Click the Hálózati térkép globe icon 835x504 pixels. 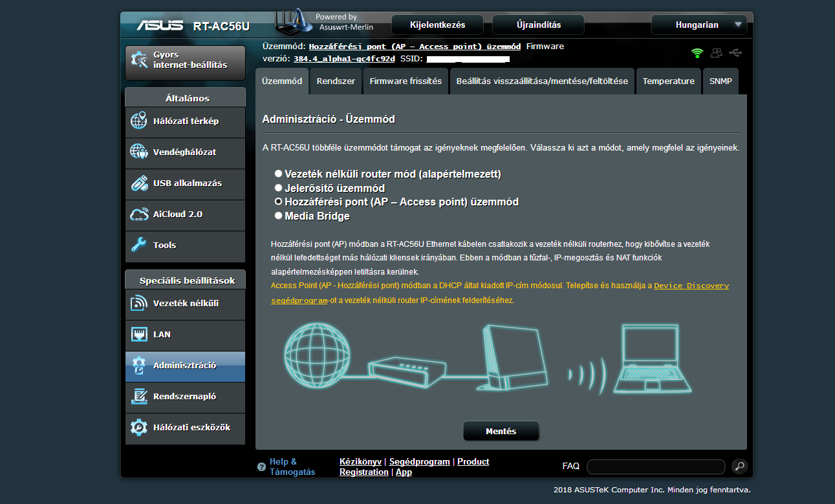pyautogui.click(x=139, y=121)
